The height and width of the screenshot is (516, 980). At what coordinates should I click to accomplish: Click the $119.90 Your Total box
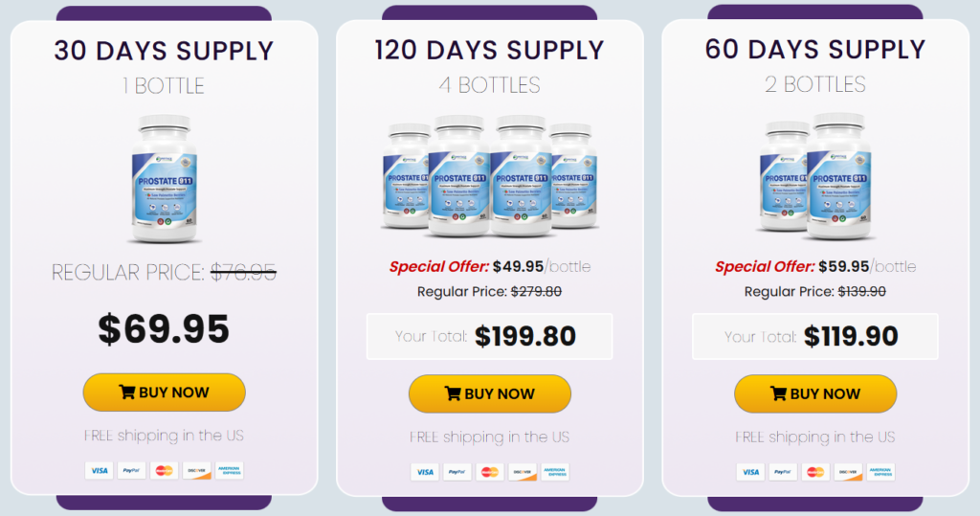point(815,336)
